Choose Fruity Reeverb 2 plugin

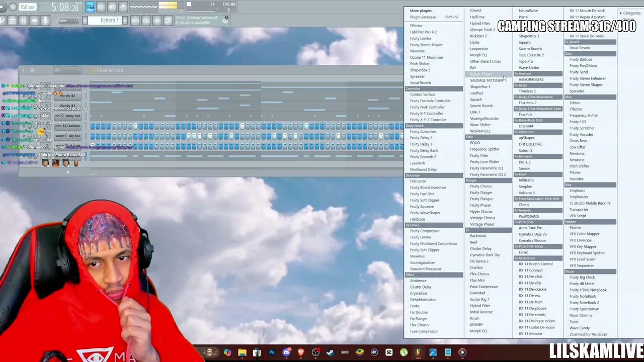(x=423, y=157)
